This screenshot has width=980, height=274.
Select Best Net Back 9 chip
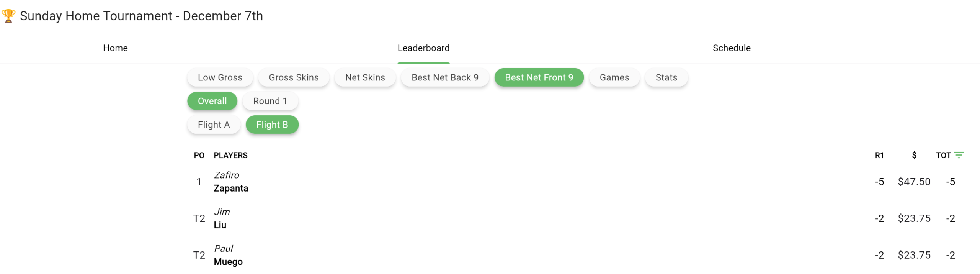[445, 77]
